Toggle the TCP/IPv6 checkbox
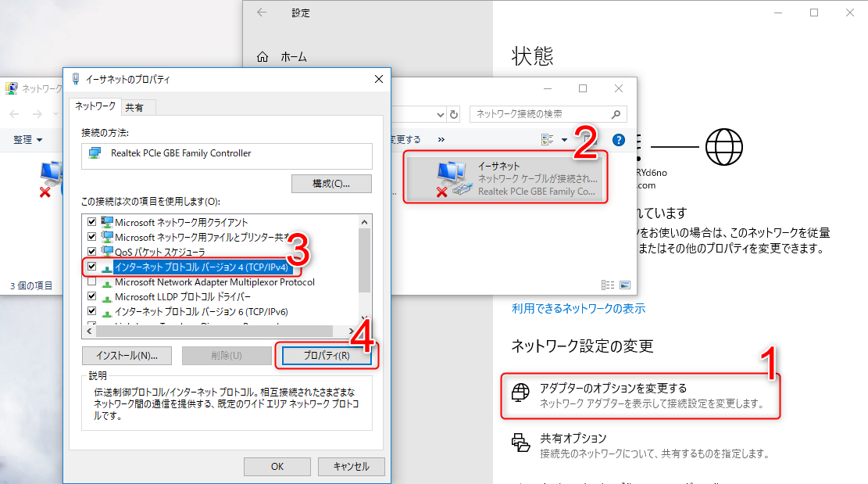 (92, 311)
